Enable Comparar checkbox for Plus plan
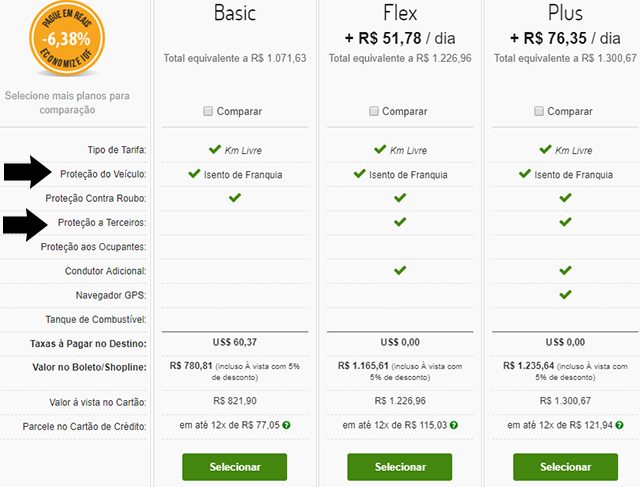This screenshot has height=487, width=640. (x=539, y=111)
